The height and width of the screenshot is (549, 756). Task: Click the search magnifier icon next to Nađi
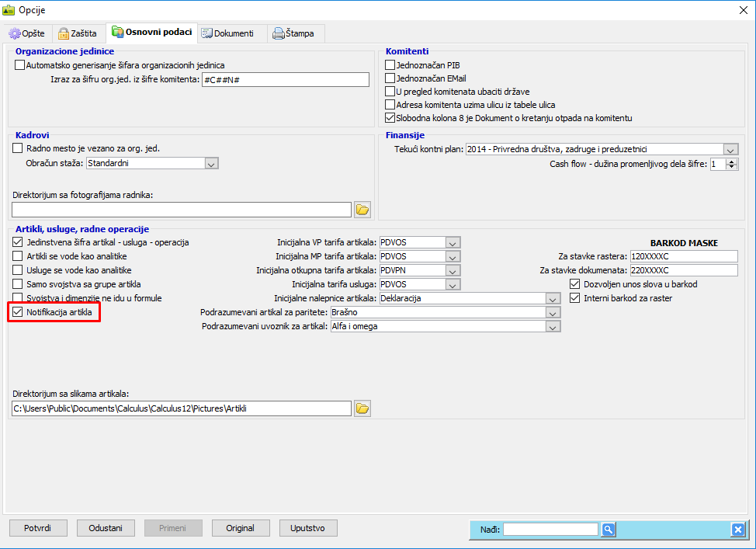point(609,530)
